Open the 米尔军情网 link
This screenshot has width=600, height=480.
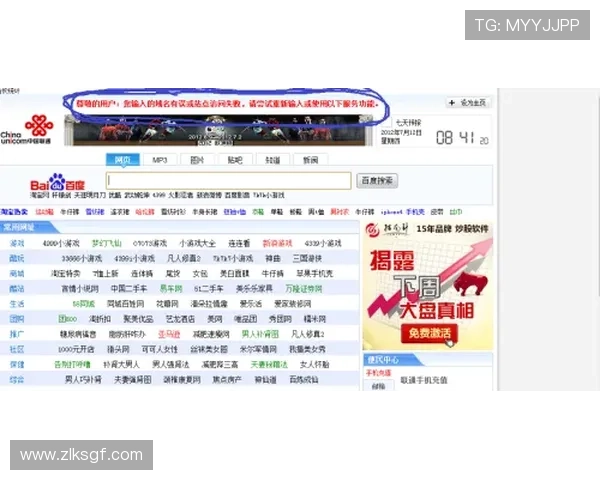(x=258, y=349)
